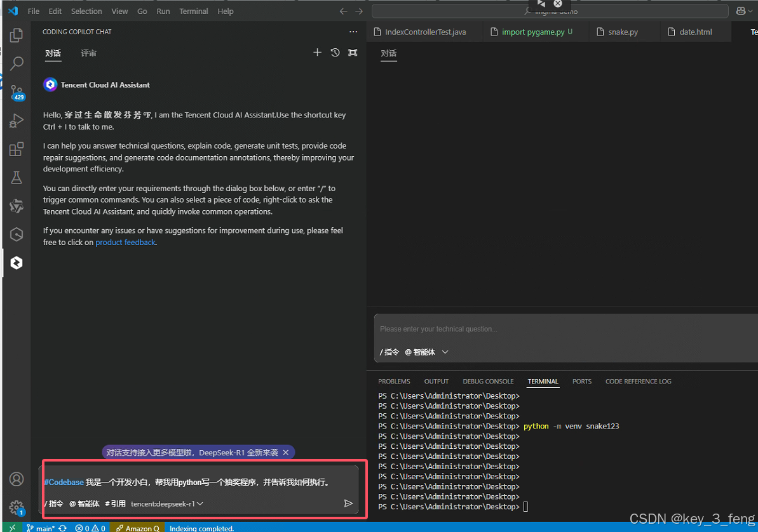This screenshot has width=758, height=532.
Task: Expand chat to fullscreen icon
Action: (x=353, y=52)
